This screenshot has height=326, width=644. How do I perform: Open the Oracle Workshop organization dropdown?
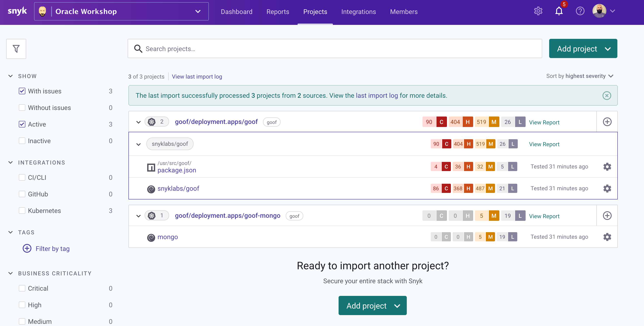click(198, 12)
